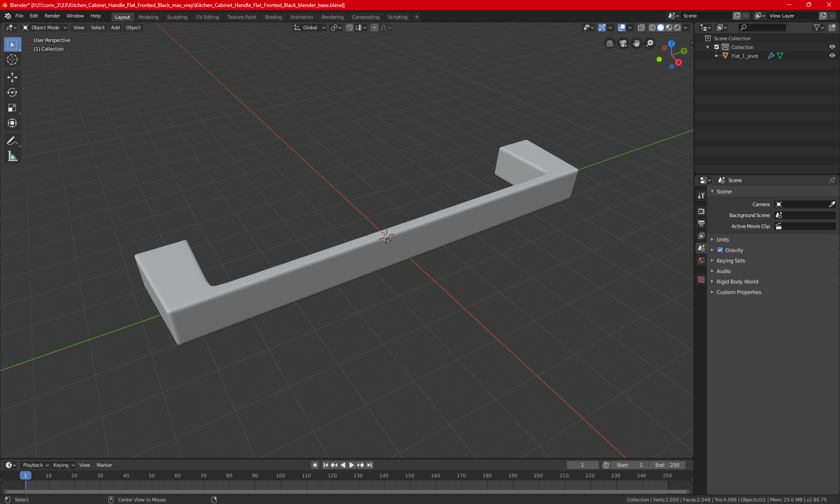Activate the Annotate pencil tool
The height and width of the screenshot is (504, 840).
tap(12, 141)
